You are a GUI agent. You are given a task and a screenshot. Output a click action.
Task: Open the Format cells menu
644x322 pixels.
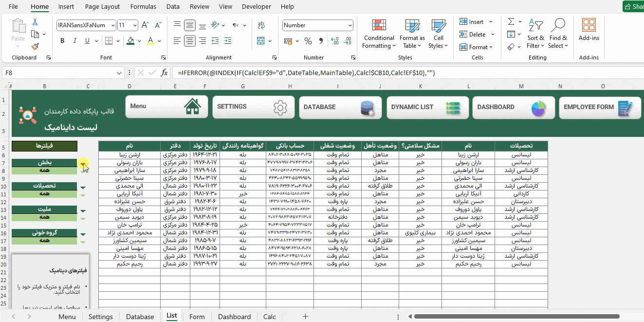[476, 47]
